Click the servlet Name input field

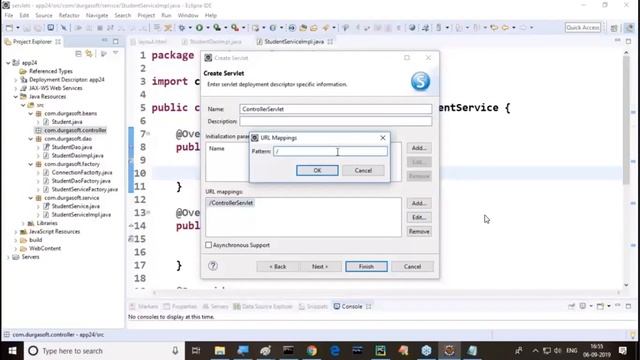click(336, 109)
